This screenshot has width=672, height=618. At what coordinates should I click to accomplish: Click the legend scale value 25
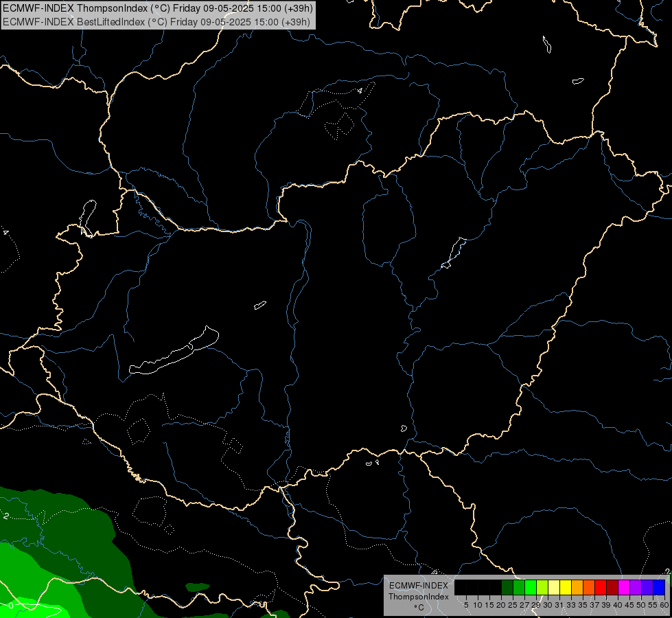click(x=513, y=605)
